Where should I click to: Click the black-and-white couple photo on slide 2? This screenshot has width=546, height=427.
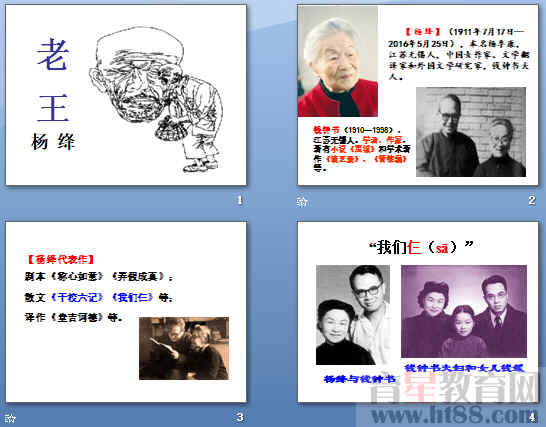click(471, 132)
